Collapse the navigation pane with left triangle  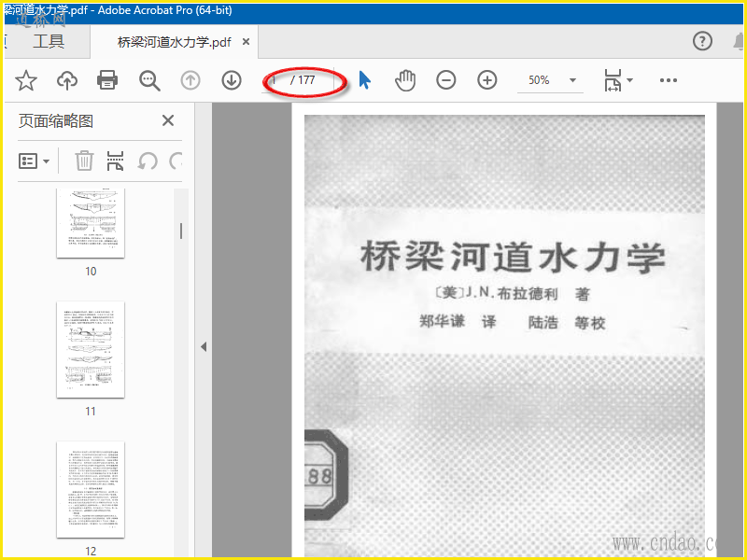point(204,346)
